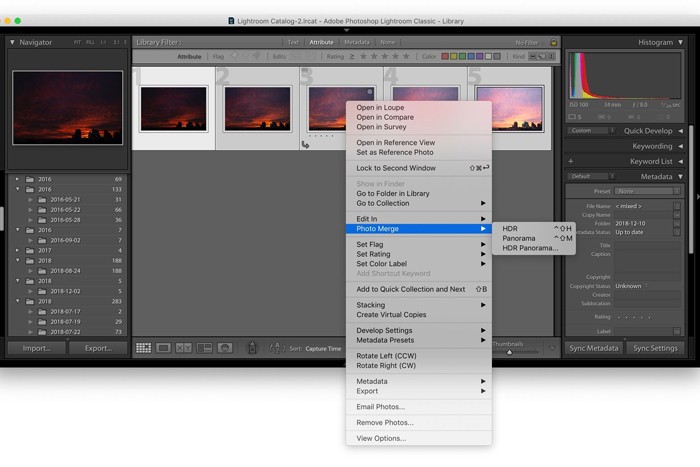700x467 pixels.
Task: Collapse the Histogram panel
Action: pos(681,42)
